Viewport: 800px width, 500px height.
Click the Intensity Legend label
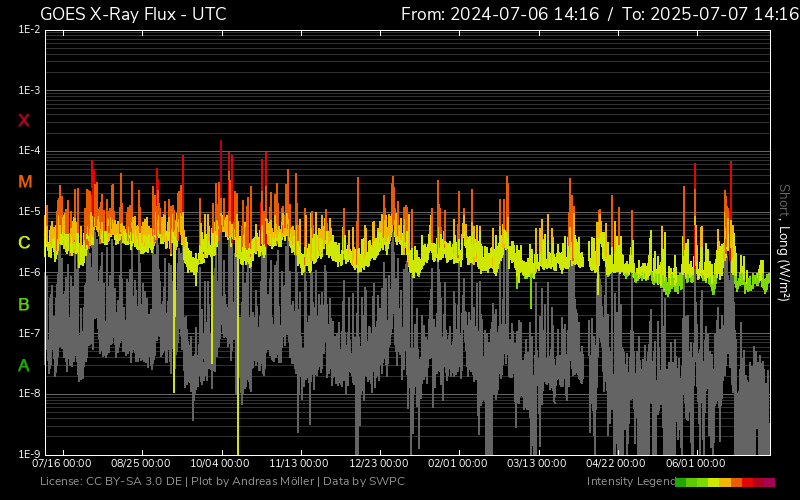[x=629, y=482]
